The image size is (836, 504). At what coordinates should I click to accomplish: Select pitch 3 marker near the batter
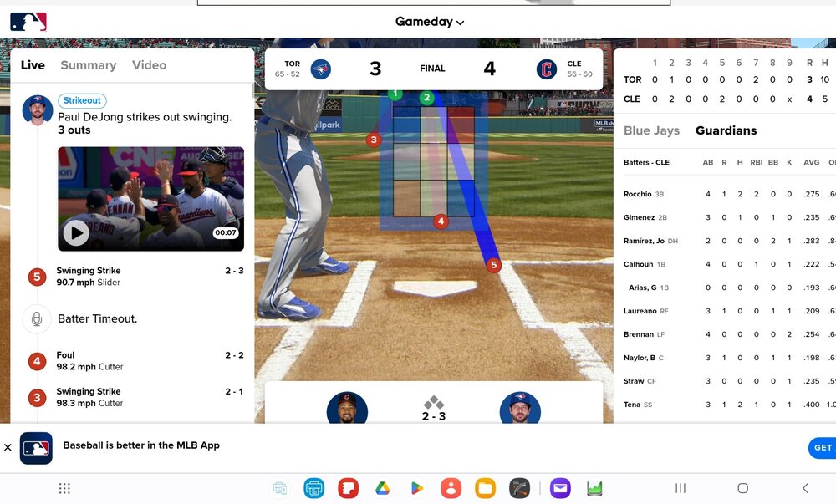pos(374,140)
